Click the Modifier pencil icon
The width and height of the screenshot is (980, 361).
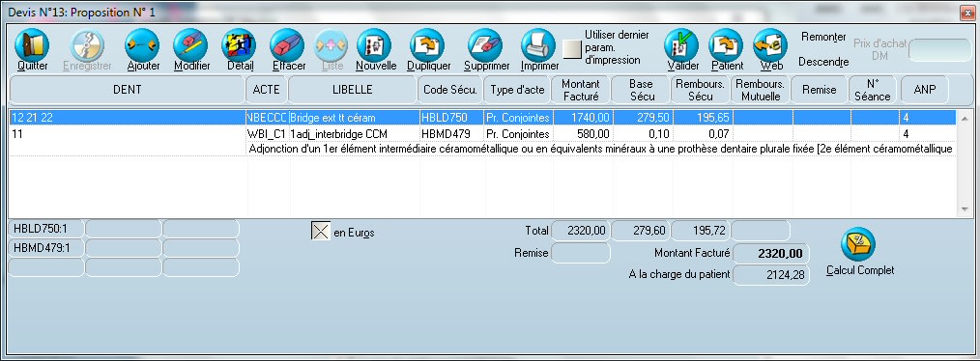pyautogui.click(x=190, y=45)
